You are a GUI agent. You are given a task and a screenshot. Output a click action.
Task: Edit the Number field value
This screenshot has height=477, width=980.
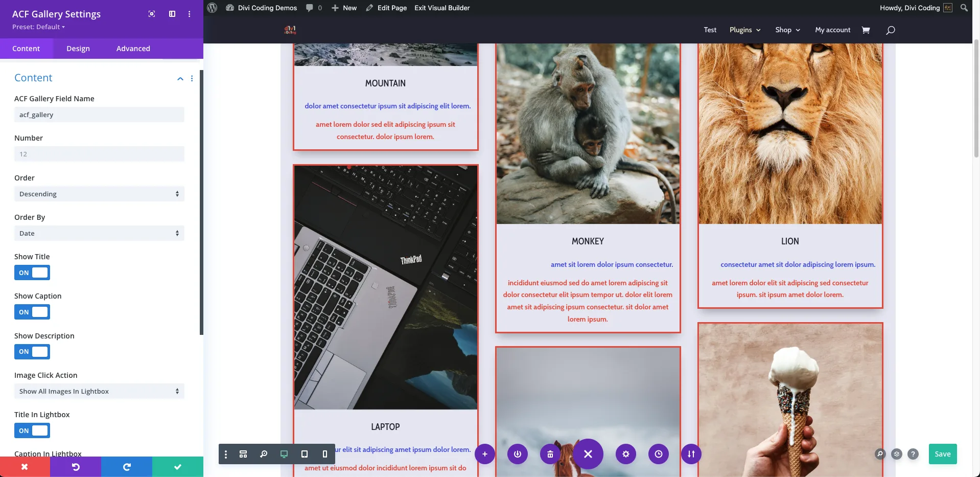tap(99, 154)
